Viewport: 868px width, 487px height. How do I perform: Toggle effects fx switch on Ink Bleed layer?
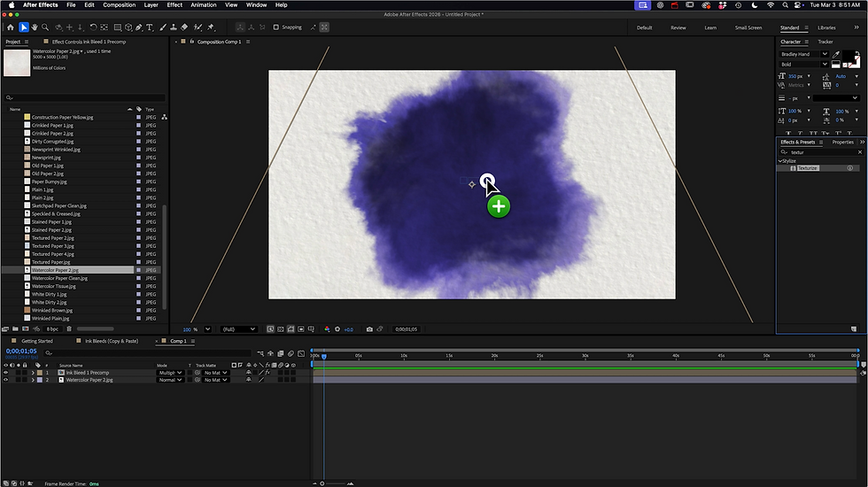(267, 373)
